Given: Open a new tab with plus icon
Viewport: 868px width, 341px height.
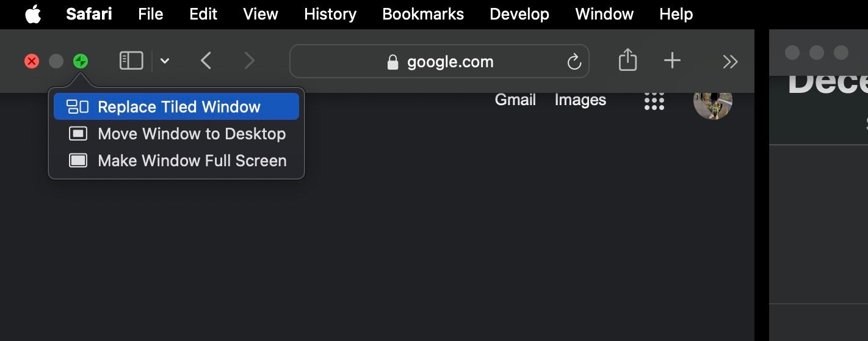Looking at the screenshot, I should [672, 61].
